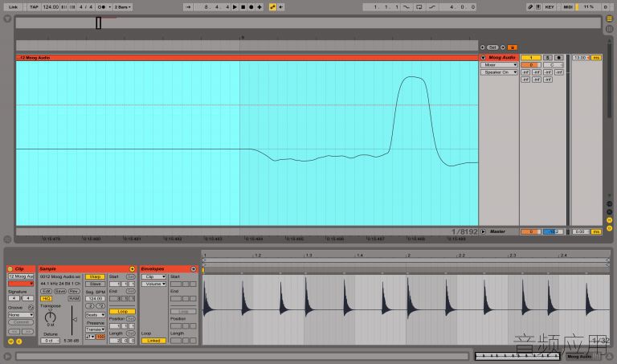
Task: Click the Link button
Action: pyautogui.click(x=13, y=7)
